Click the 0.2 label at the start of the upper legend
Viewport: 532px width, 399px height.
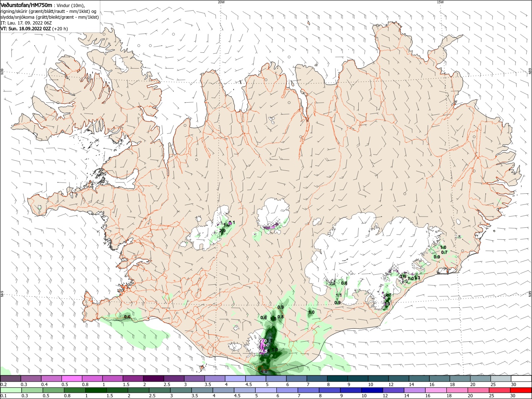pyautogui.click(x=3, y=384)
